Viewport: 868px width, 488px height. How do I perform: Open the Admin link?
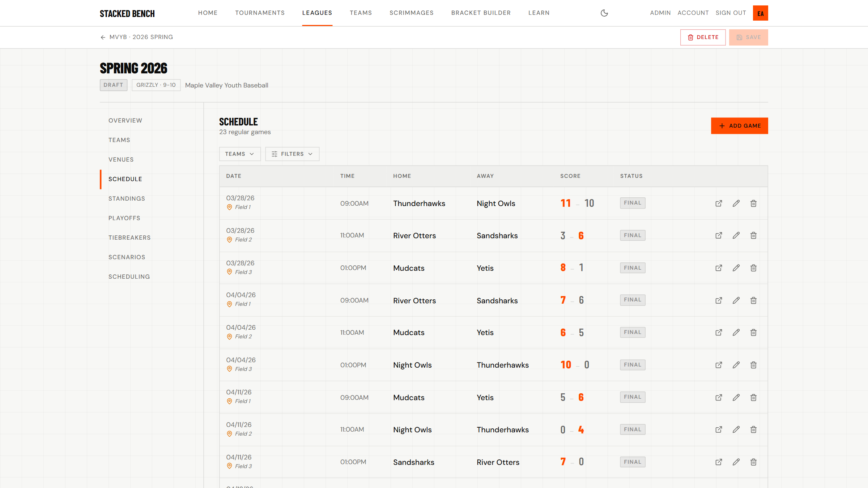coord(660,13)
